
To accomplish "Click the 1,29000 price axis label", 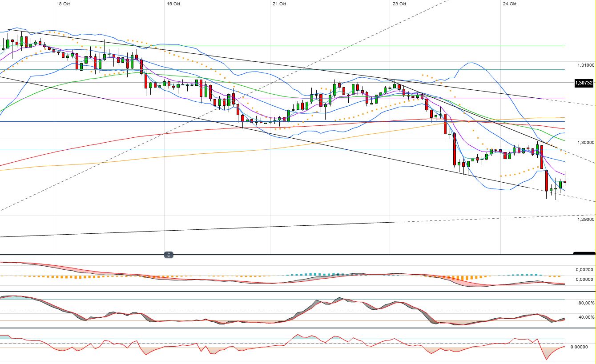I will [585, 219].
